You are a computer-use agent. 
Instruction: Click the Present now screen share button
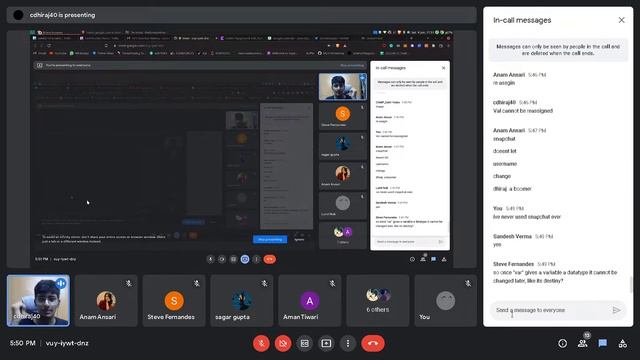(x=326, y=343)
